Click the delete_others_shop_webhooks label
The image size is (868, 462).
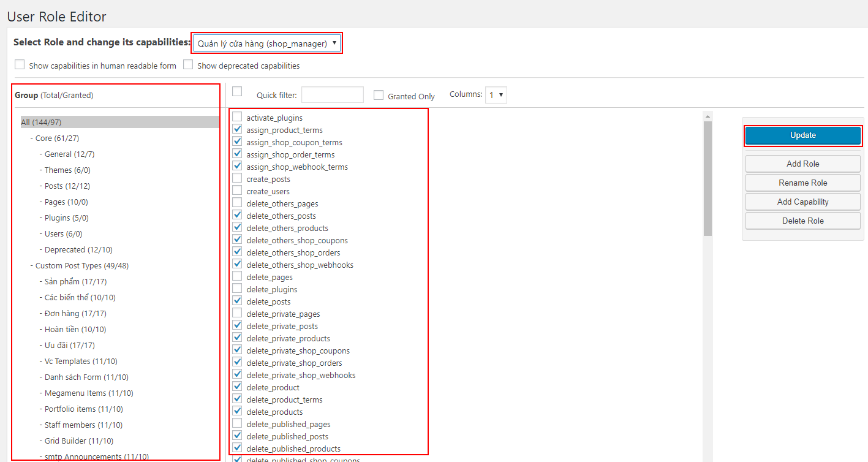300,265
